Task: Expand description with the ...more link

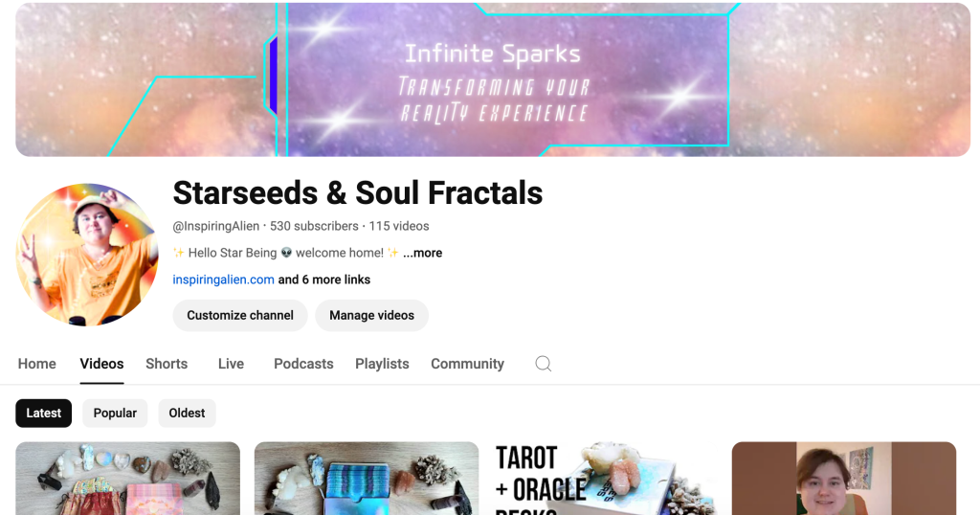Action: pos(422,253)
